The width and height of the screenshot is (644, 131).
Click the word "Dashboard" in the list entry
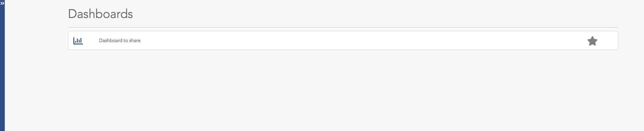click(x=111, y=40)
